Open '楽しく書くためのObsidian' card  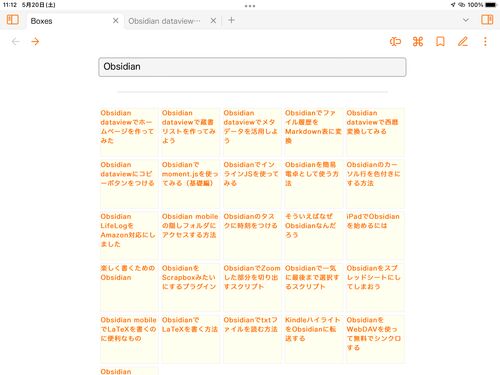click(129, 287)
